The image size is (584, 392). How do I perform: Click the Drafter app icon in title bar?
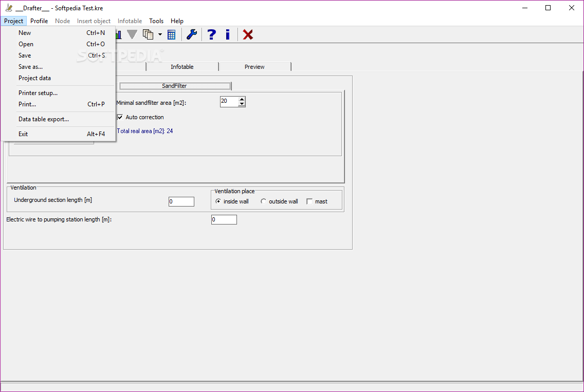pos(9,8)
